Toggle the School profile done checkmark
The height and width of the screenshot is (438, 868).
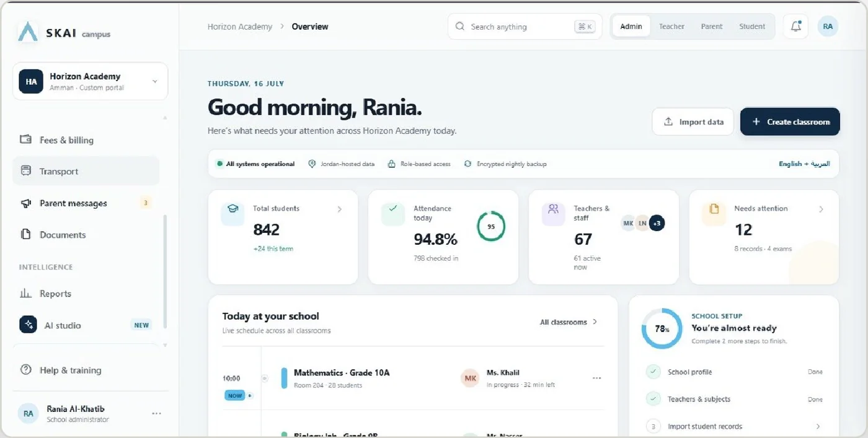653,372
